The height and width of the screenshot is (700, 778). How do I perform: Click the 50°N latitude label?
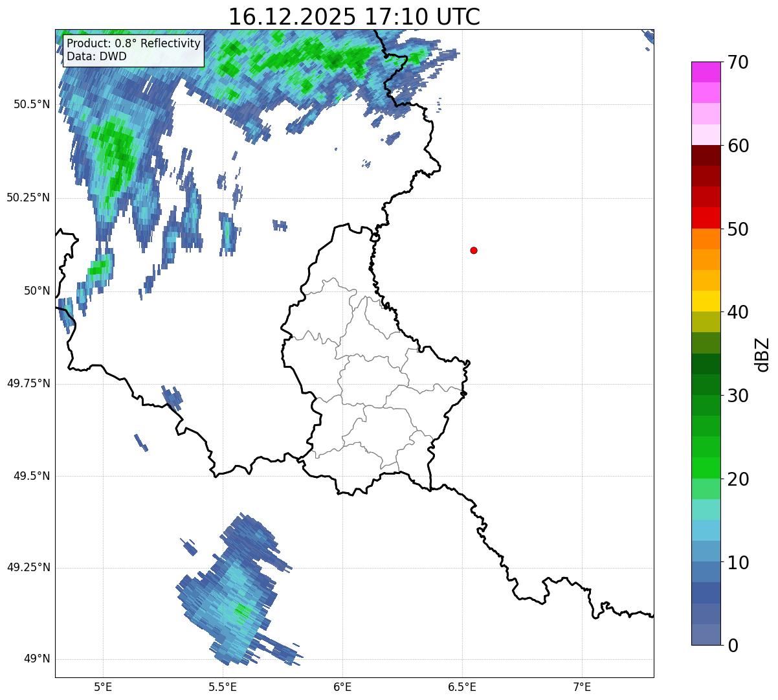[38, 291]
